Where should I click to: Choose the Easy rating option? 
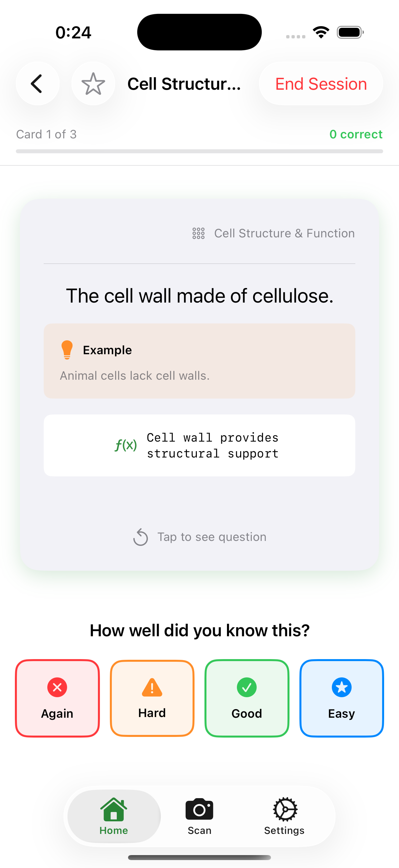[x=341, y=698]
